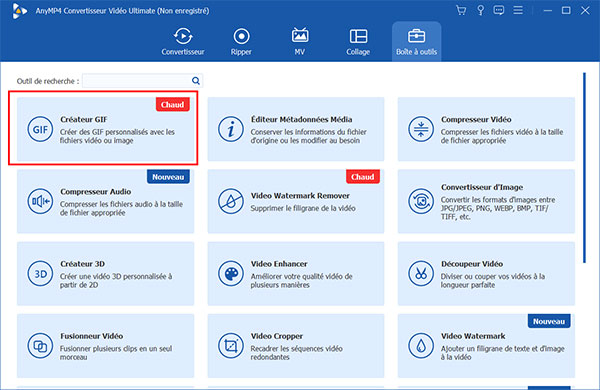
Task: Open the Fusionneur Vidéo icon
Action: pos(40,346)
